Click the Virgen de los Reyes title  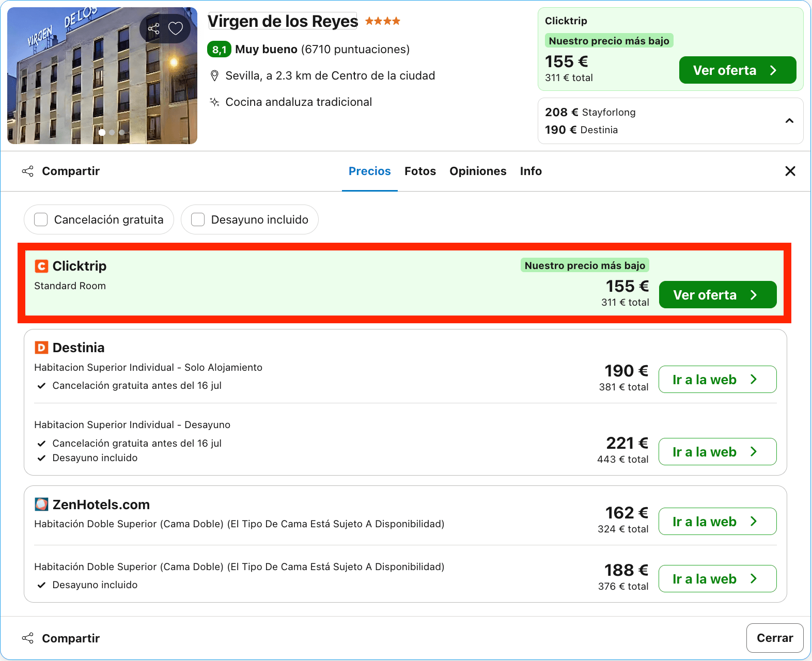[x=283, y=21]
